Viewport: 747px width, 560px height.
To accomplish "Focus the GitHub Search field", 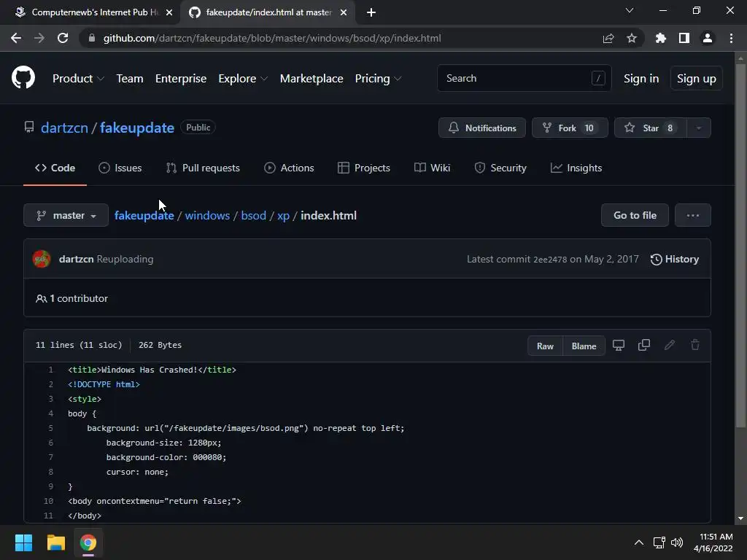I will click(524, 78).
